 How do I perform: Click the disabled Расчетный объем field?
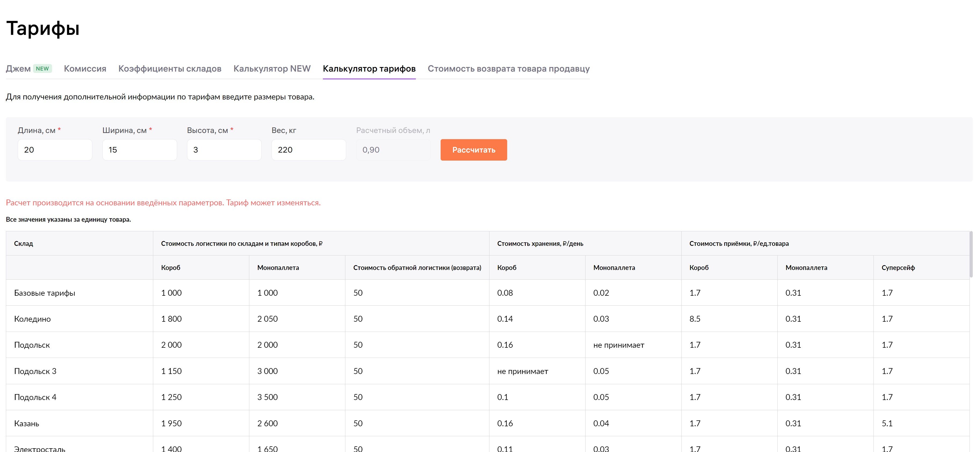(x=393, y=150)
